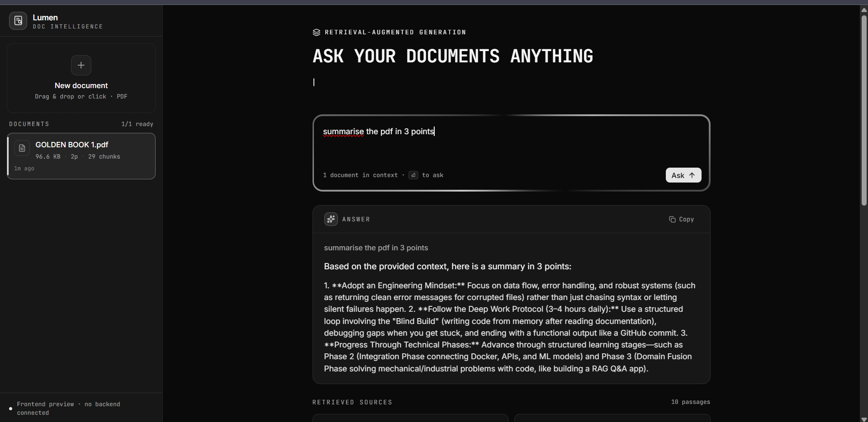Click the Lumen logo icon

18,21
